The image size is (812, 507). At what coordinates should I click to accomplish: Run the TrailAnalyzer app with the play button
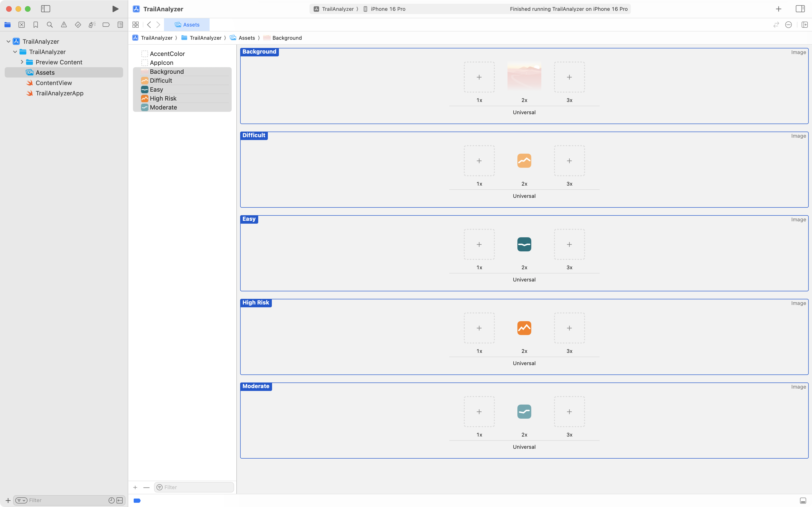click(115, 9)
